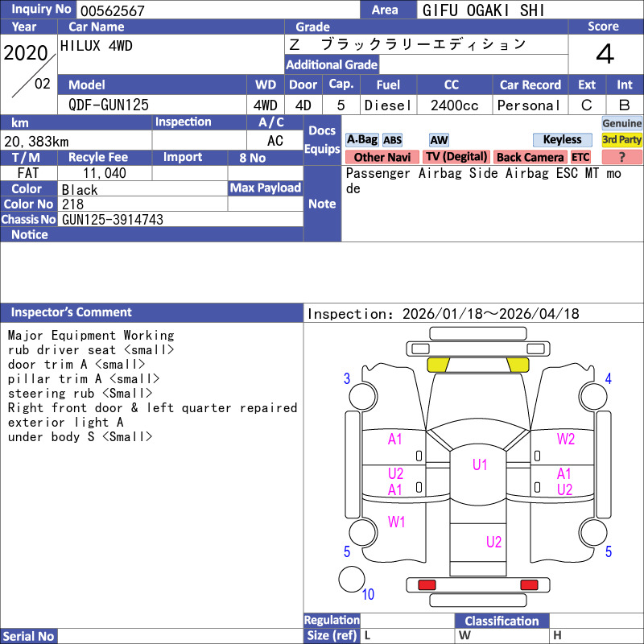Click the right red tail light marker
The height and width of the screenshot is (644, 644).
point(529,584)
